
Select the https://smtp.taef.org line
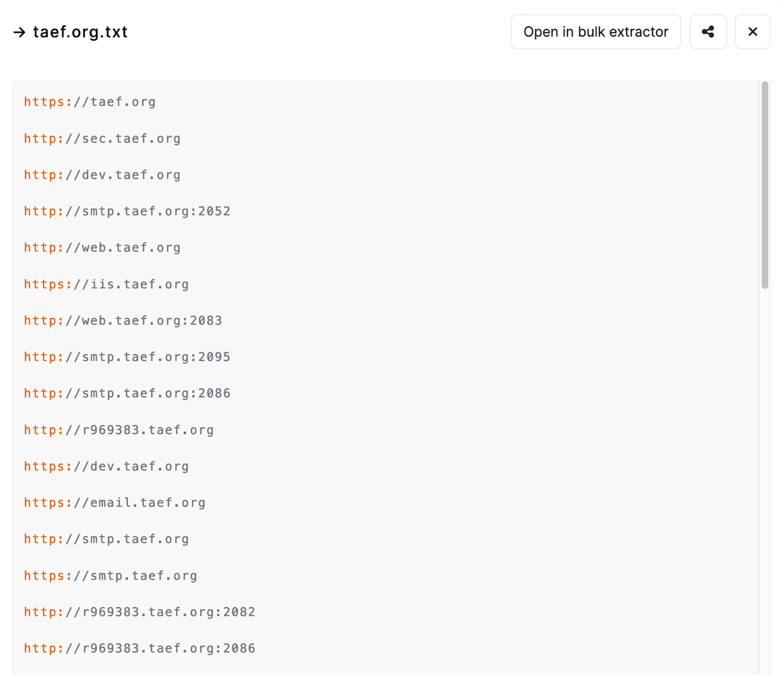click(x=111, y=575)
